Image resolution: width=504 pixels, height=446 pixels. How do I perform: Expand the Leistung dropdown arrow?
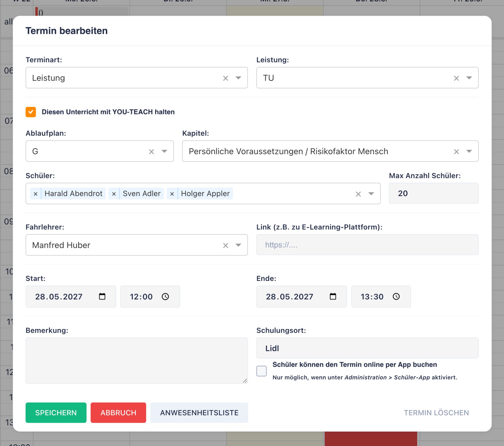[x=469, y=78]
